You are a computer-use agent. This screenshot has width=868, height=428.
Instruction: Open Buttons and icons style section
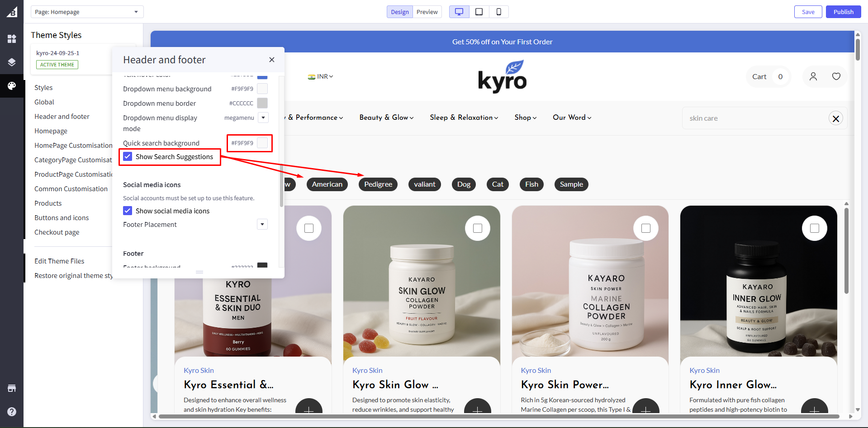[62, 218]
